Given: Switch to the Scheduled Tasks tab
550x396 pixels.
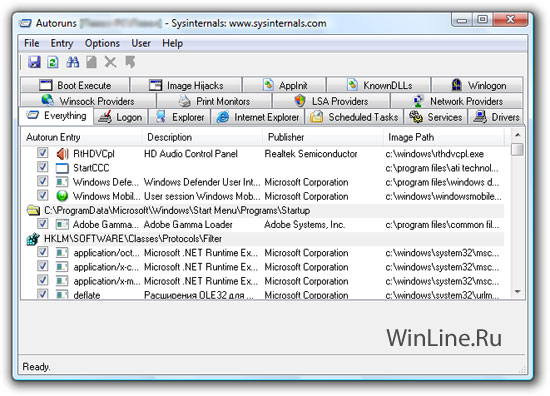Looking at the screenshot, I should point(354,117).
